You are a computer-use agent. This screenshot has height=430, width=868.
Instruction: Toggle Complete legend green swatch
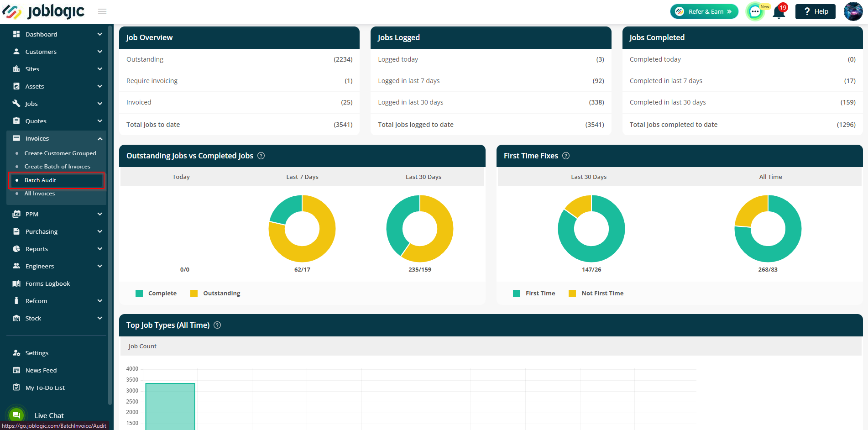[x=139, y=294]
